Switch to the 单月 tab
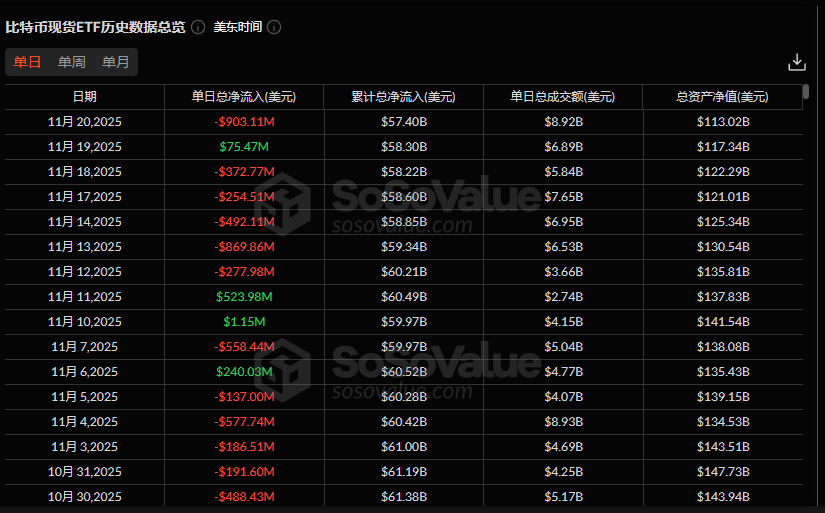 click(116, 62)
